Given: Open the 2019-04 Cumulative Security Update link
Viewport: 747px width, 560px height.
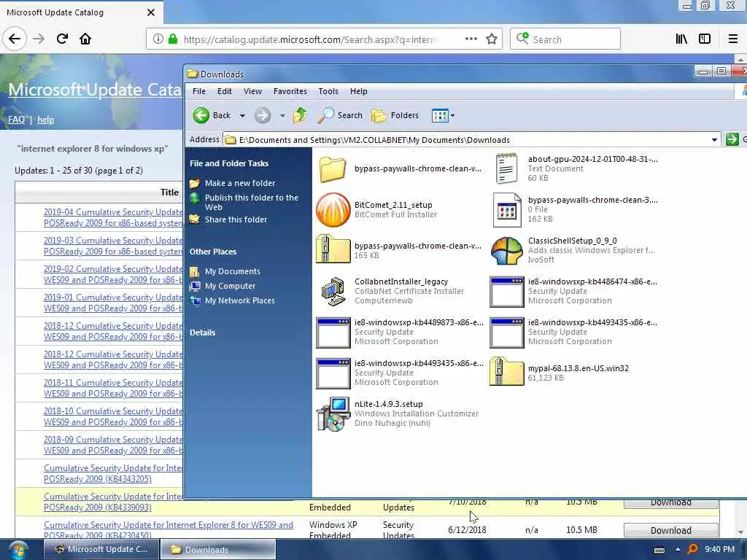Looking at the screenshot, I should [113, 217].
